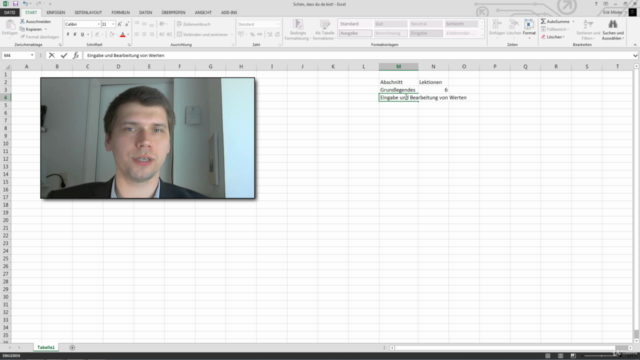Expand the Formatvorlagen styles gallery
Screen dimensions: 640x360
click(x=482, y=36)
